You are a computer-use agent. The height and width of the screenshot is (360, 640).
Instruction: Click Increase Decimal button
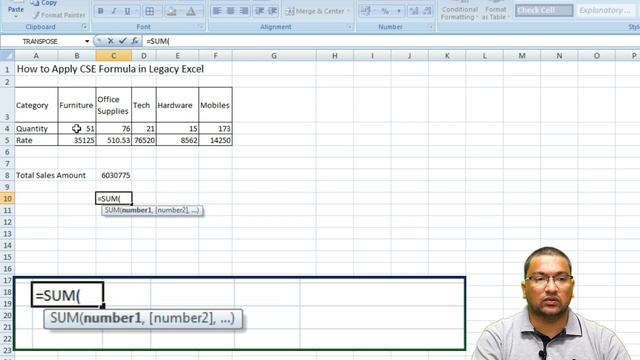(413, 11)
